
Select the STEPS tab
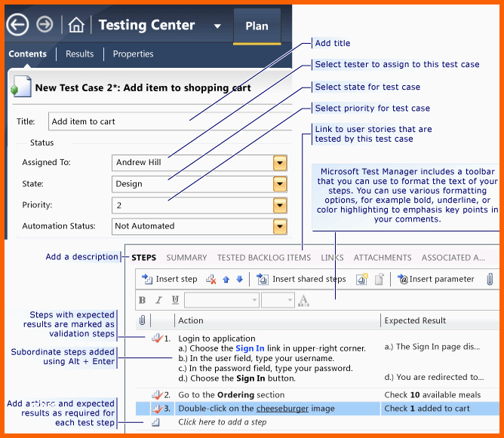(x=143, y=258)
